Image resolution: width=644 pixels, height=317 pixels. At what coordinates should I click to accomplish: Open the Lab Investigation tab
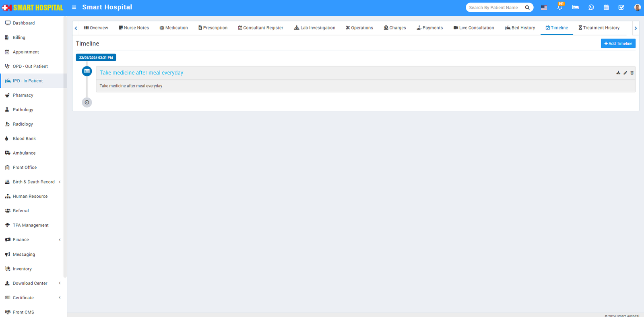click(314, 28)
